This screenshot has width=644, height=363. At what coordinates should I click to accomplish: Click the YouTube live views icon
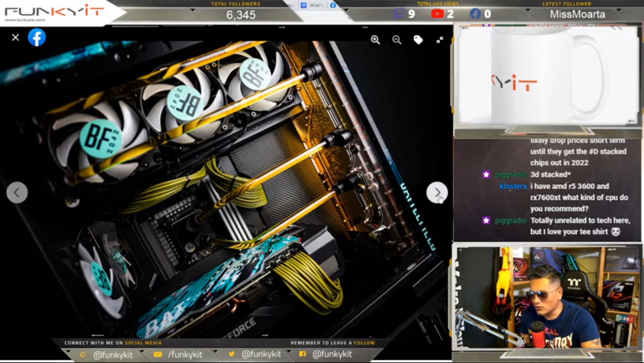(x=437, y=13)
